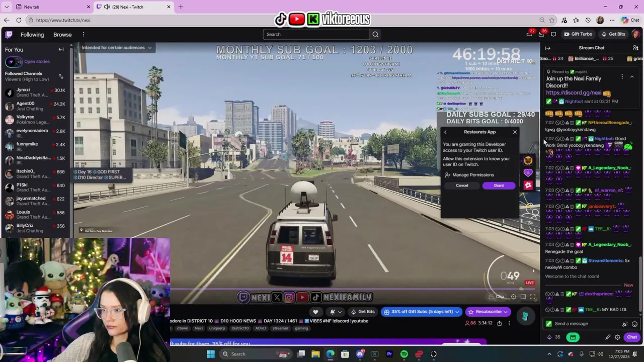Click the uniquerp stream tag

[217, 328]
